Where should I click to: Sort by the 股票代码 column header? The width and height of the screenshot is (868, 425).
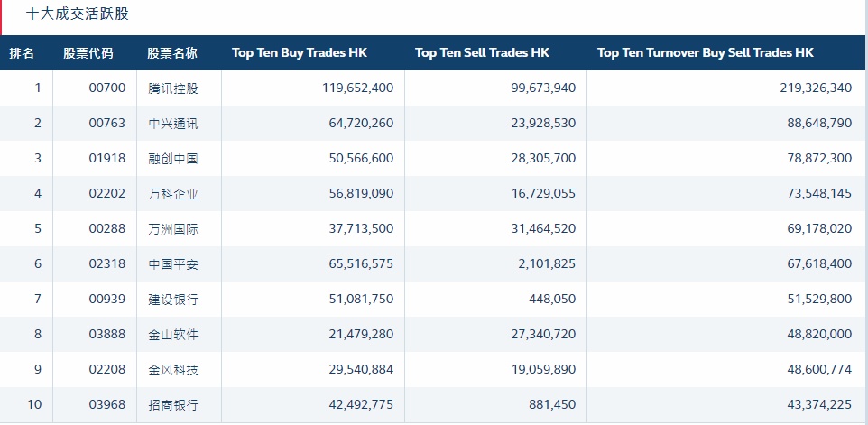click(88, 53)
